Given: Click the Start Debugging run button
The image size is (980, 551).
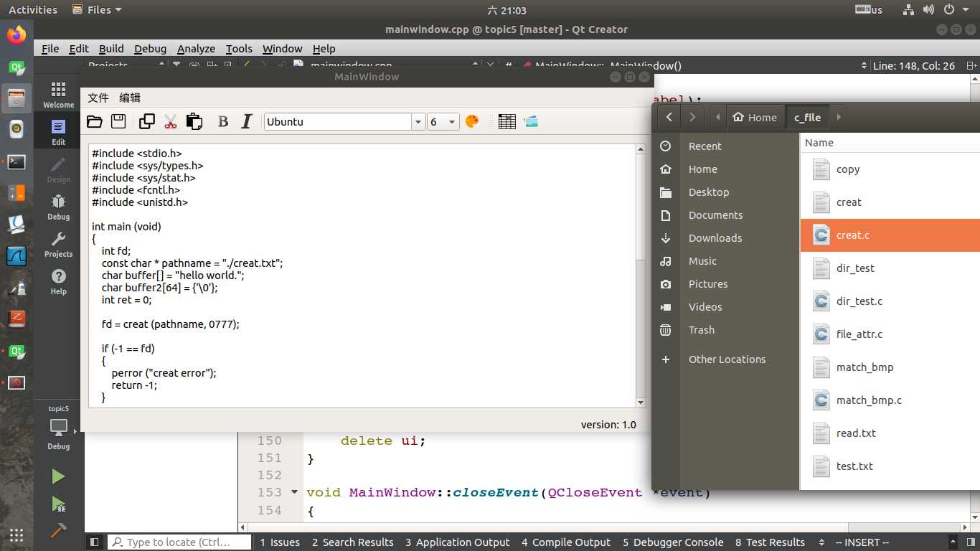Looking at the screenshot, I should point(59,504).
